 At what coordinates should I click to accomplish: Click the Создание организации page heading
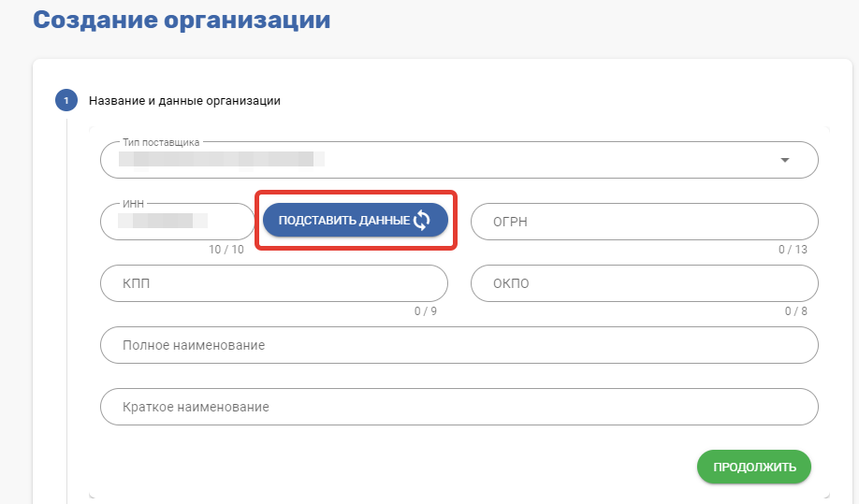pos(182,20)
